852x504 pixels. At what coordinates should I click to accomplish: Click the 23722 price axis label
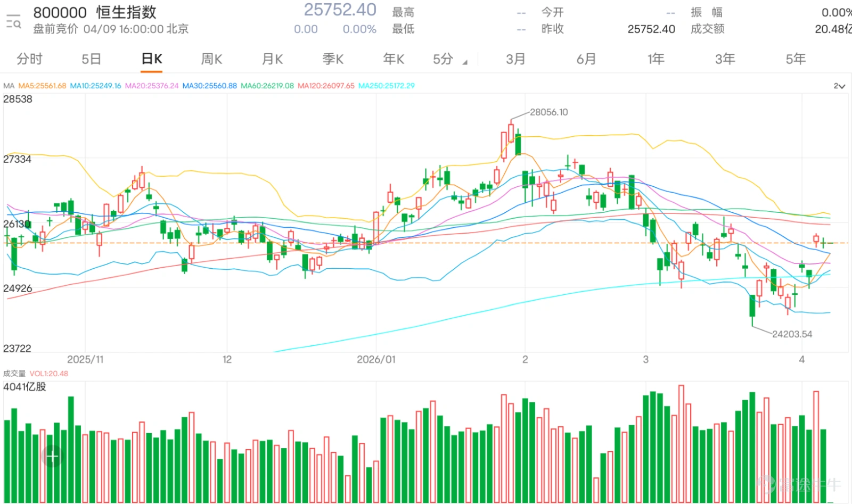pos(17,349)
